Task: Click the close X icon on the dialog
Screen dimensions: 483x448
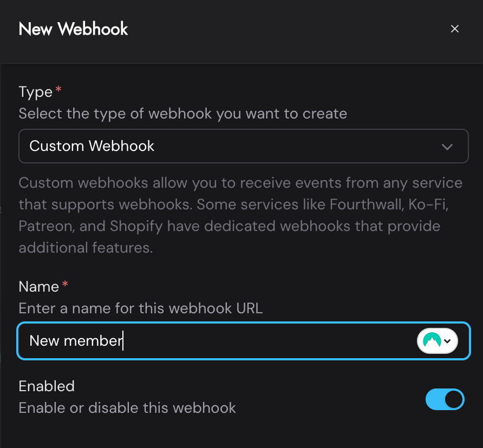Action: (x=455, y=29)
